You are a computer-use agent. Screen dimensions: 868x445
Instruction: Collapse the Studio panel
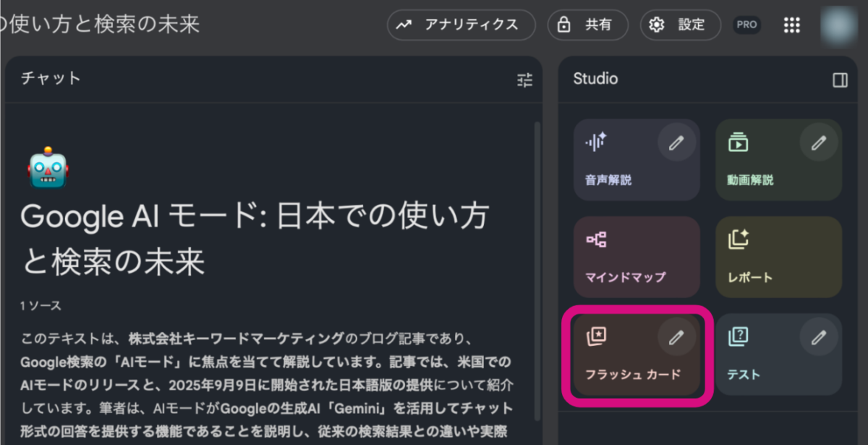pos(840,80)
